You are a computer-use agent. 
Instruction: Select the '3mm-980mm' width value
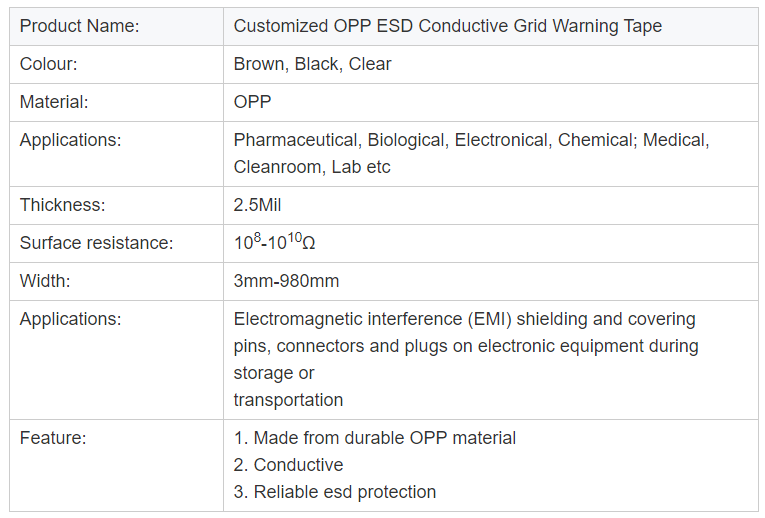coord(286,281)
